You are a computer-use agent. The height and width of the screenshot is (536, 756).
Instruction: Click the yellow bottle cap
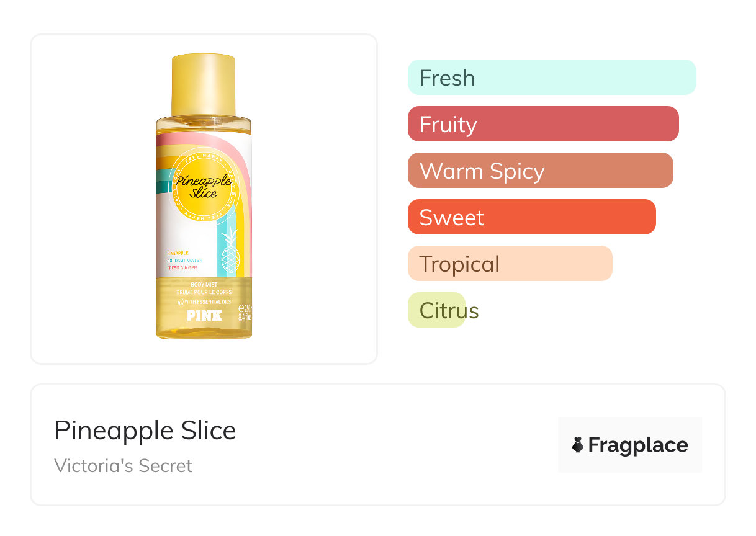[204, 85]
